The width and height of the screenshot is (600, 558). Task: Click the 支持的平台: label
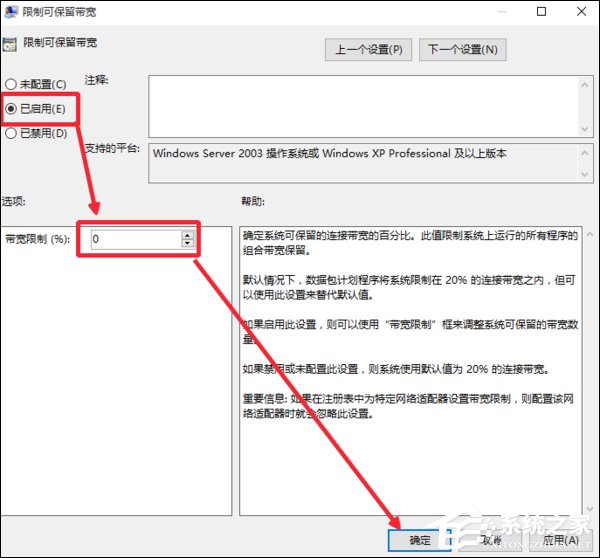(112, 148)
